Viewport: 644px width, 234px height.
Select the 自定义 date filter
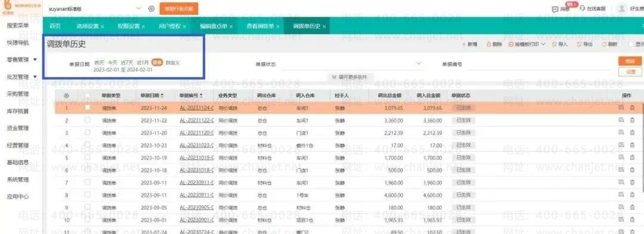pos(172,63)
